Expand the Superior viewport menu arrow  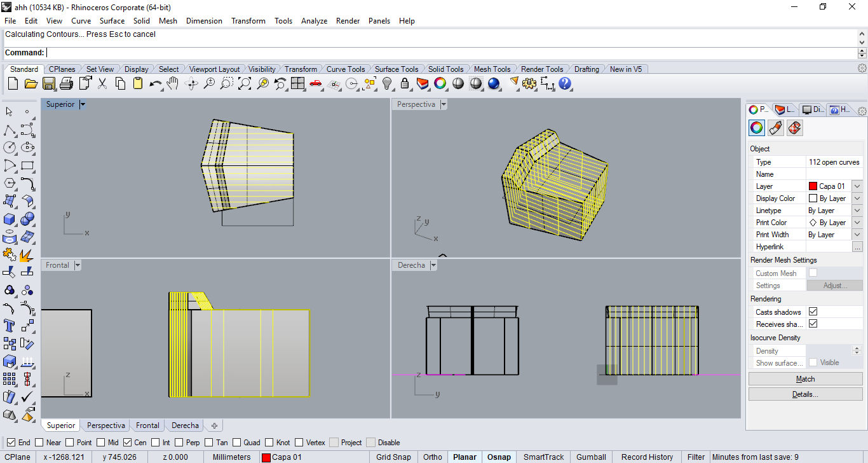pyautogui.click(x=83, y=104)
